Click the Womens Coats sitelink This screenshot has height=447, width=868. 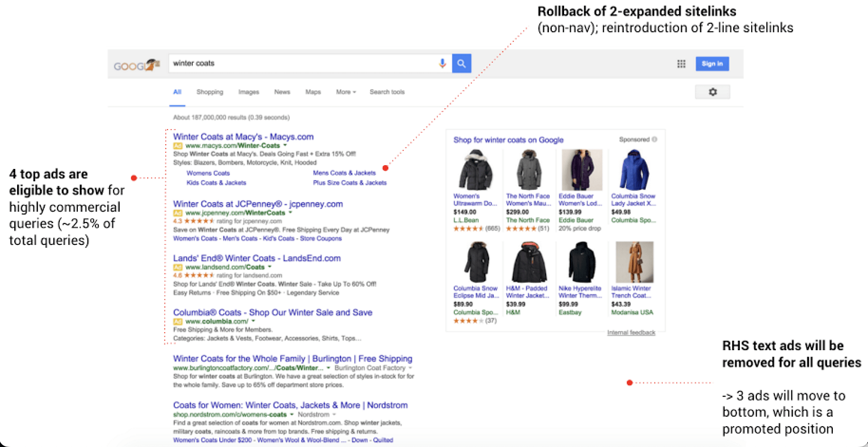[x=209, y=173]
